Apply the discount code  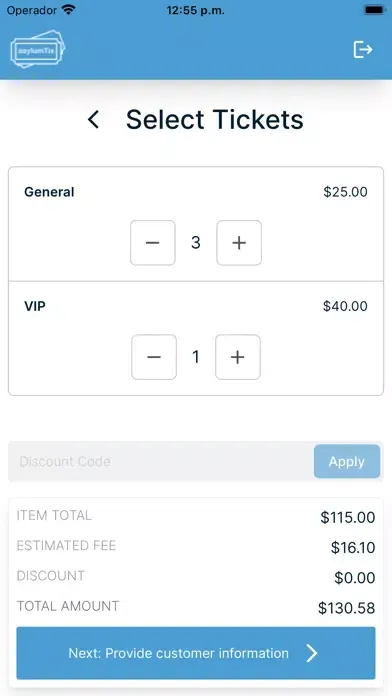tap(347, 462)
